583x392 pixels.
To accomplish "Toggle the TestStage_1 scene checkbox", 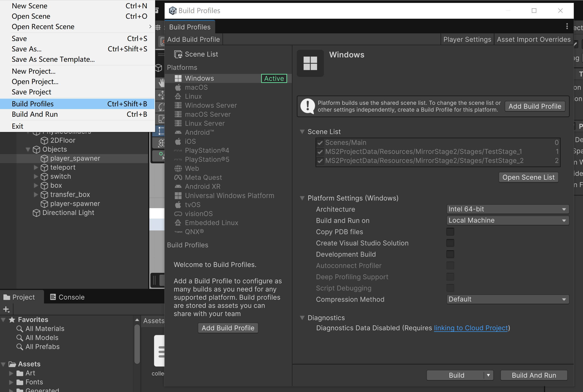I will click(x=320, y=152).
